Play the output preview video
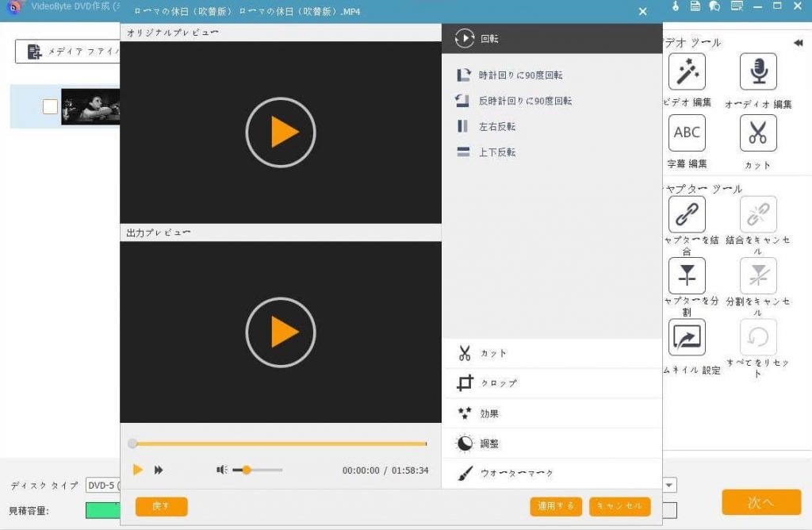Image resolution: width=812 pixels, height=530 pixels. pyautogui.click(x=281, y=332)
